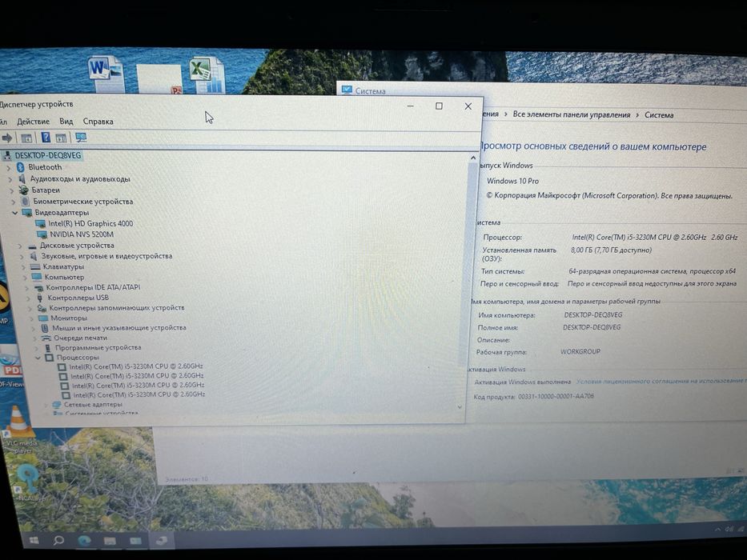Click the WORKGROUP value
The image size is (747, 560).
coord(580,351)
